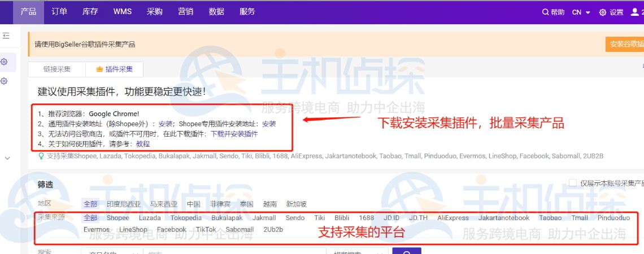Open the 产品 top menu

tap(28, 12)
